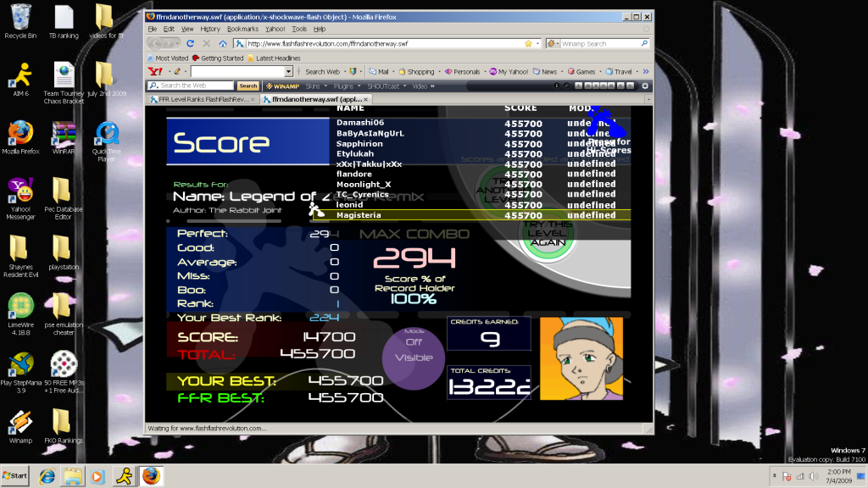
Task: Bookmark this page with the star icon
Action: click(x=528, y=43)
